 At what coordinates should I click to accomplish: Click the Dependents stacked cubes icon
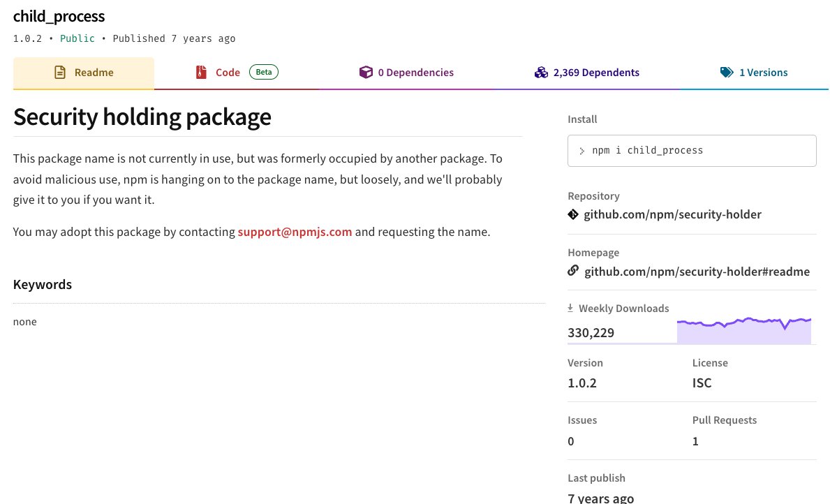(x=541, y=73)
